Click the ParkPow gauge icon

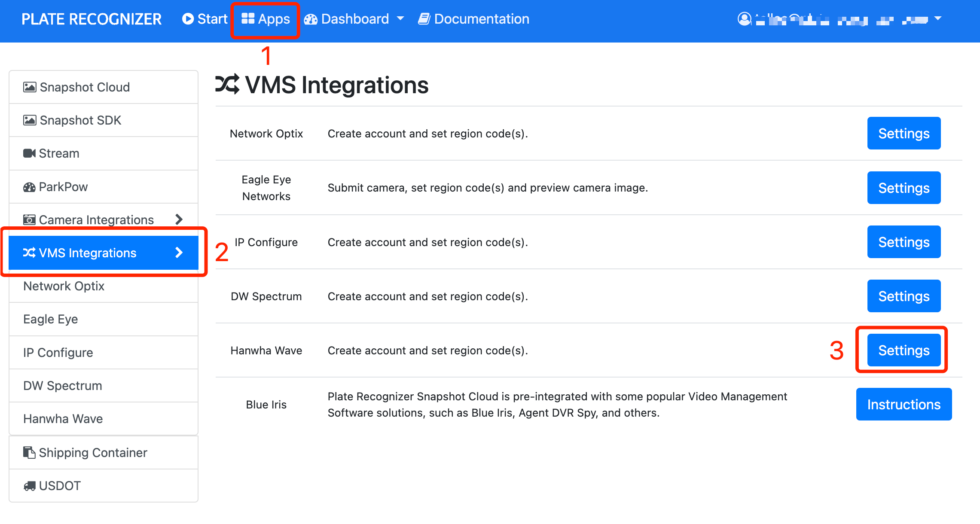tap(29, 187)
